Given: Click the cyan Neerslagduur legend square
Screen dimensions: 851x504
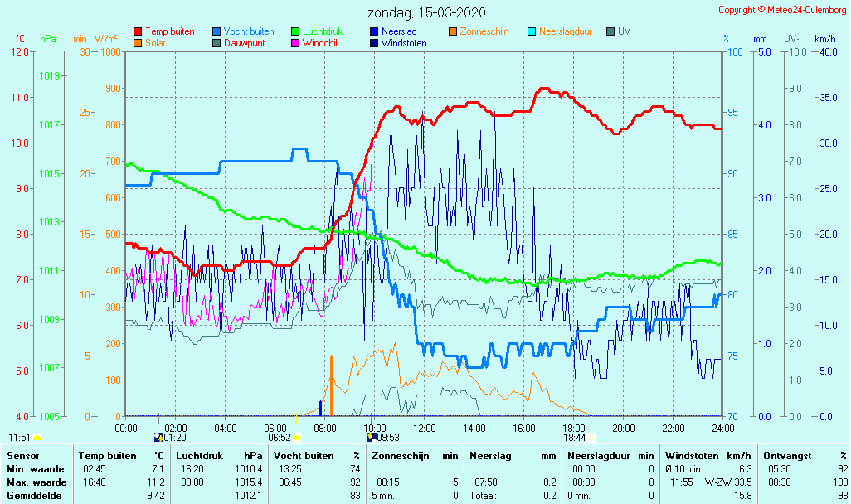Looking at the screenshot, I should click(532, 31).
